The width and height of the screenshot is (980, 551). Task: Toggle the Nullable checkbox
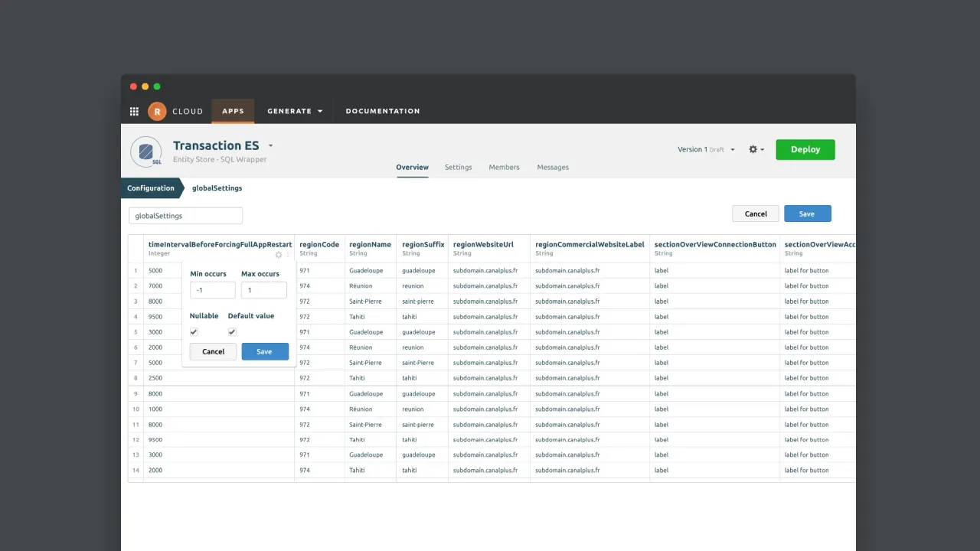tap(194, 332)
